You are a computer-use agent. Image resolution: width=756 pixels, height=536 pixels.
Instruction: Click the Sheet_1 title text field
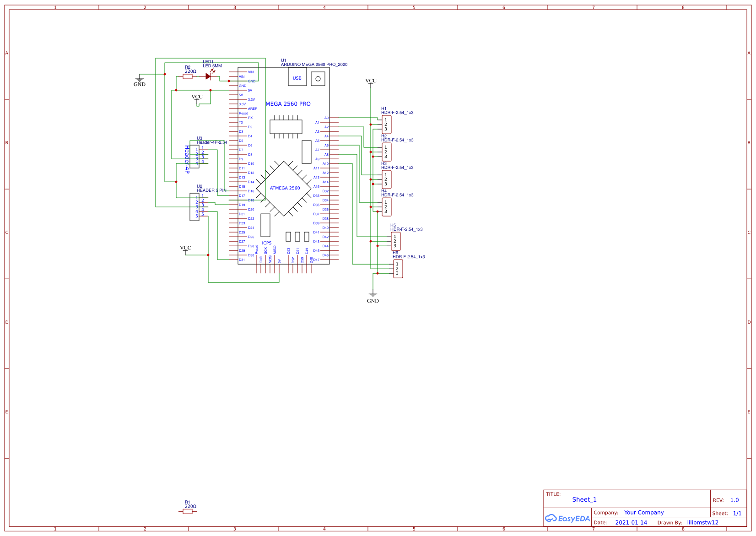584,499
